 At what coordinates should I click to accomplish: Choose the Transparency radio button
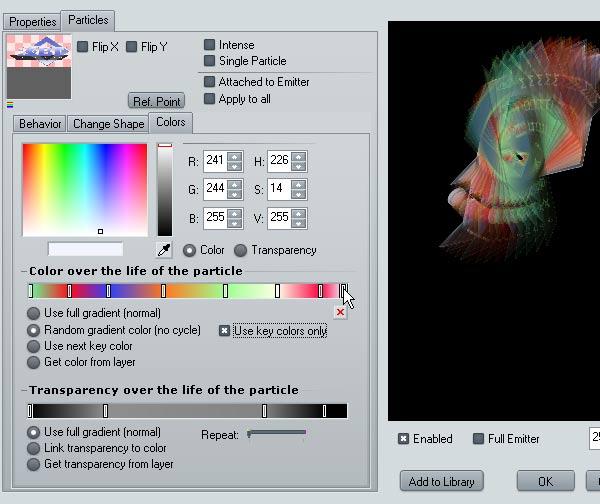pos(240,250)
